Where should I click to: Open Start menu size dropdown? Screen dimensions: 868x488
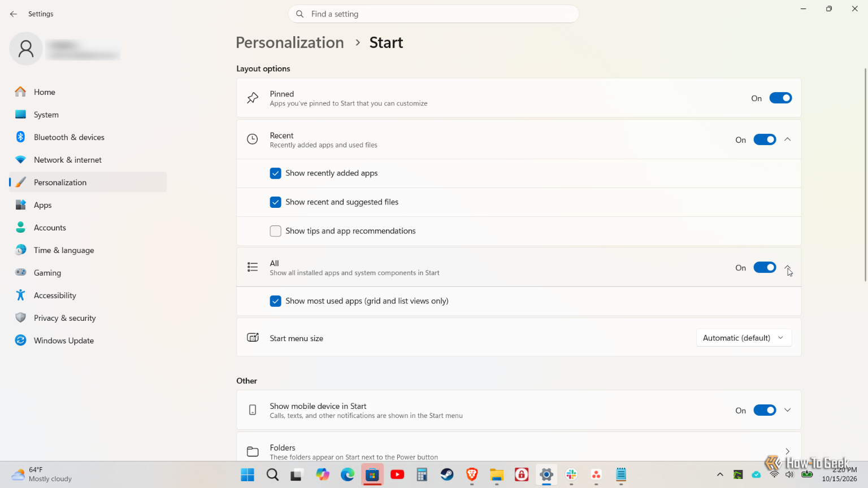(x=744, y=338)
